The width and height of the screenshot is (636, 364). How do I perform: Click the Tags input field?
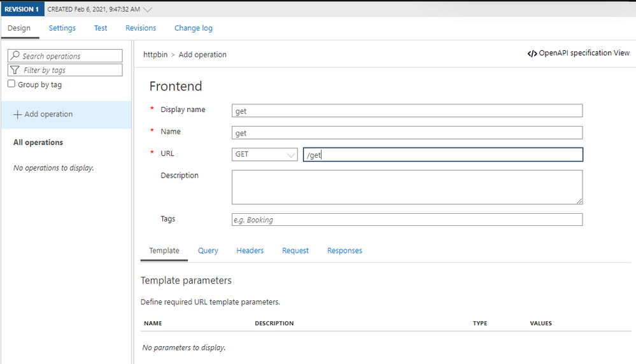(x=407, y=220)
